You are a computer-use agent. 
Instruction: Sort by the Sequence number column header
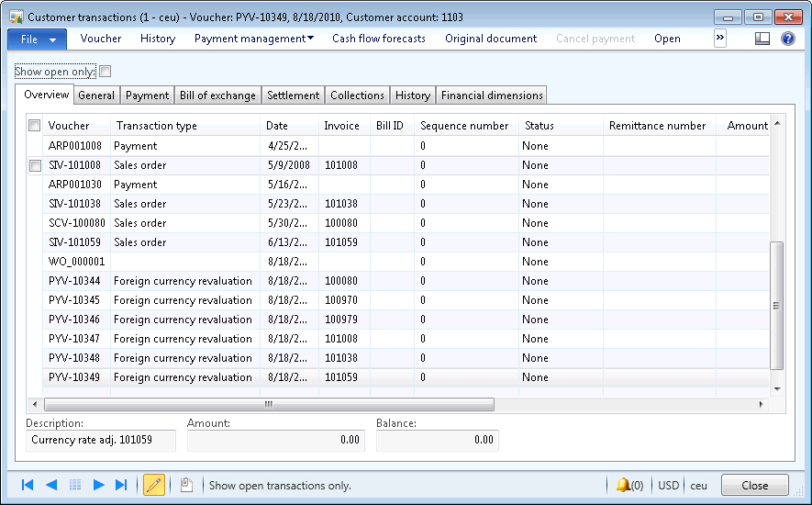467,126
